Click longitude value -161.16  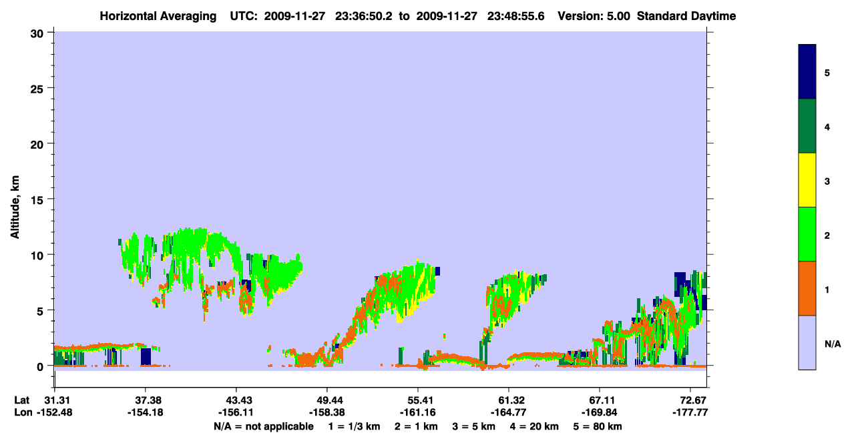[x=418, y=412]
